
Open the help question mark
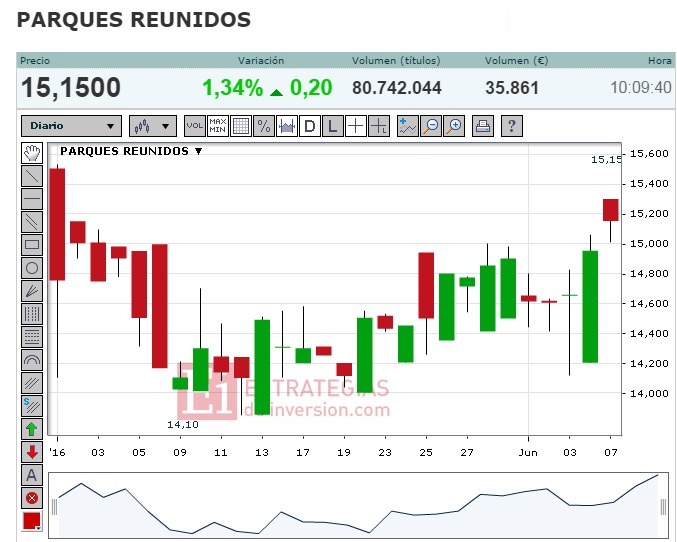pyautogui.click(x=512, y=126)
